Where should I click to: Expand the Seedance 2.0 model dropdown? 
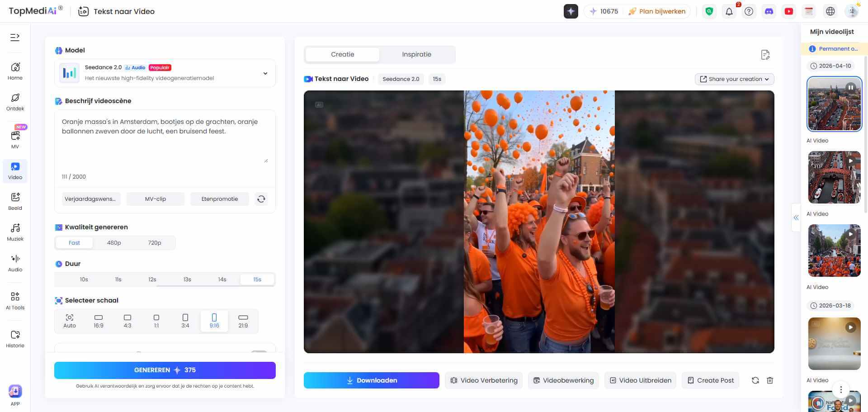point(265,73)
